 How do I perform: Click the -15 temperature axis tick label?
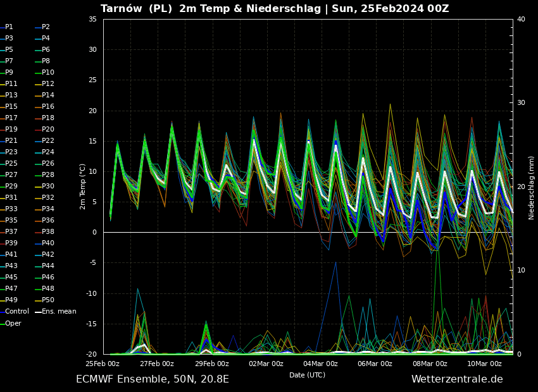(x=91, y=324)
